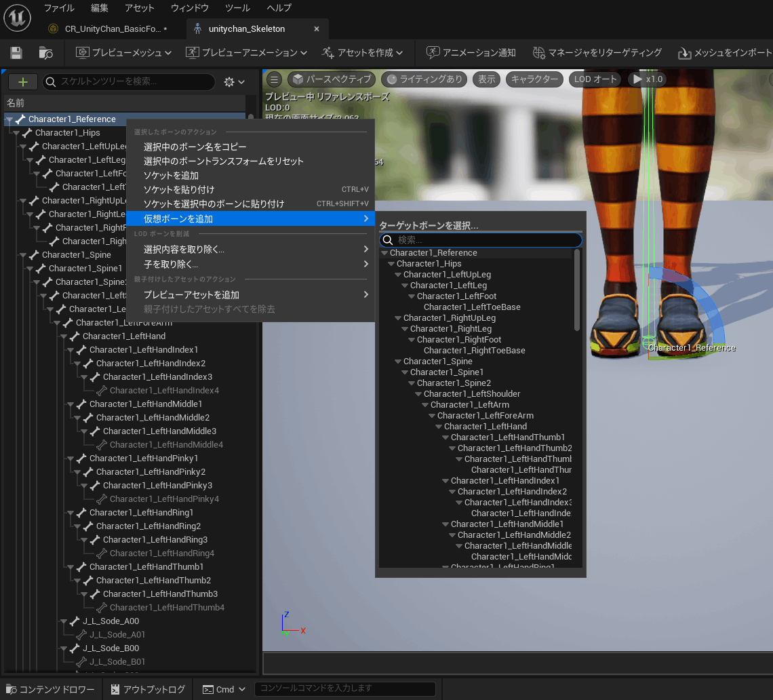Open the ライティングあり lighting mode button

pyautogui.click(x=424, y=79)
